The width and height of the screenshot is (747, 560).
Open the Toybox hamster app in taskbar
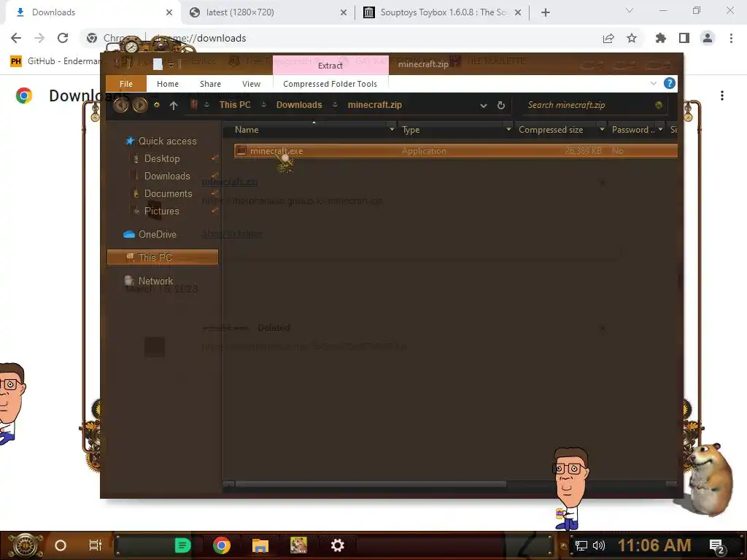(x=298, y=545)
